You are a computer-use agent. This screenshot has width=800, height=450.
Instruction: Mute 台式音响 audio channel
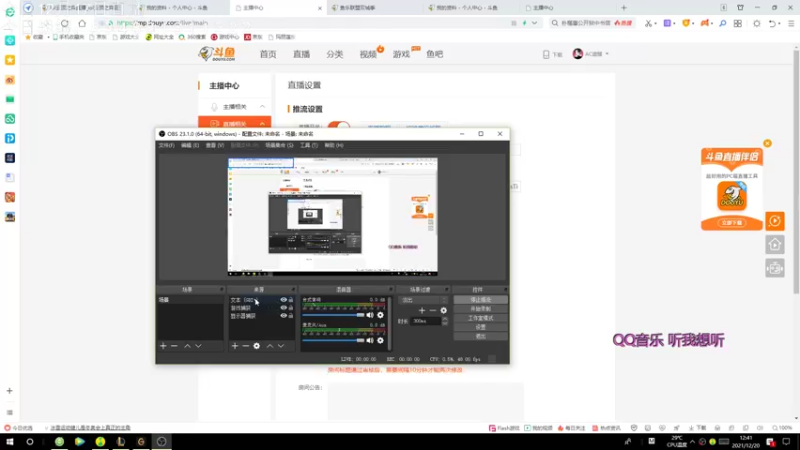click(370, 315)
